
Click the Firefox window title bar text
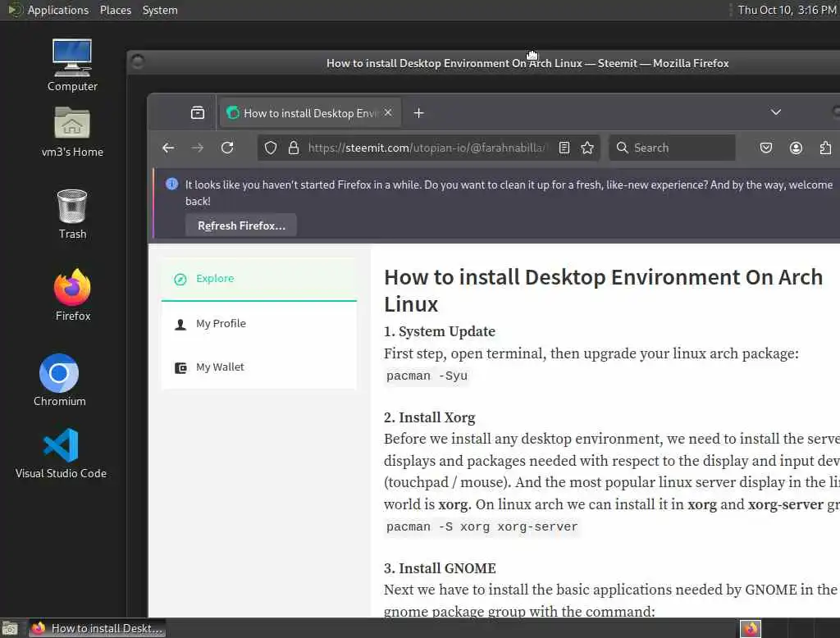pyautogui.click(x=527, y=63)
